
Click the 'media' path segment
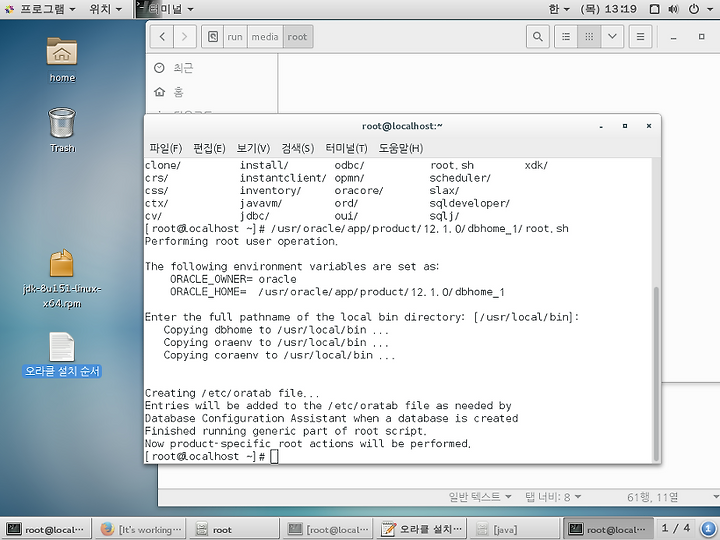(x=265, y=37)
